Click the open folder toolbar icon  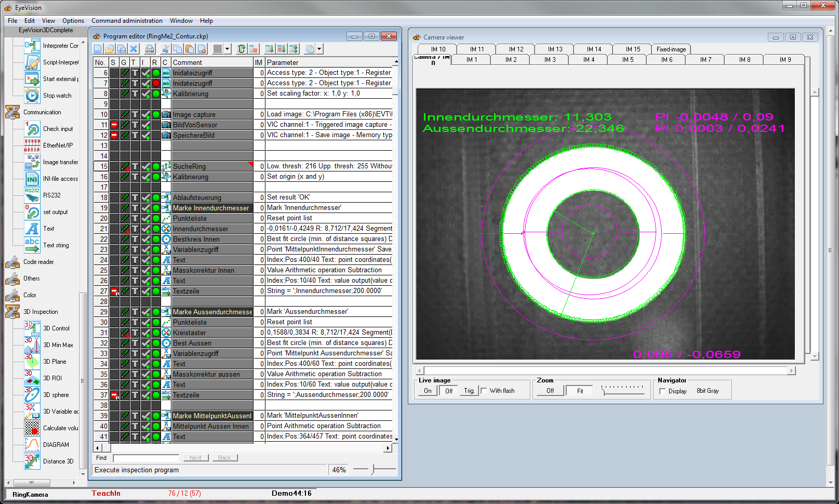coord(110,49)
